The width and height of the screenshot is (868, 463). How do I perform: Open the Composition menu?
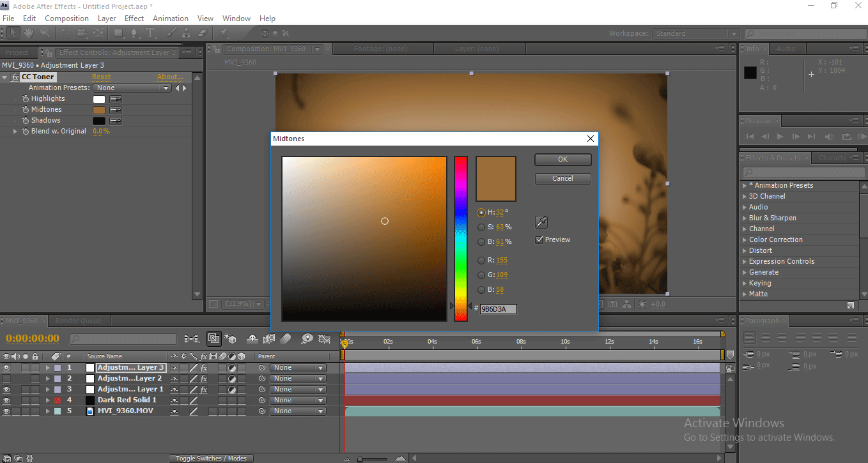point(66,19)
